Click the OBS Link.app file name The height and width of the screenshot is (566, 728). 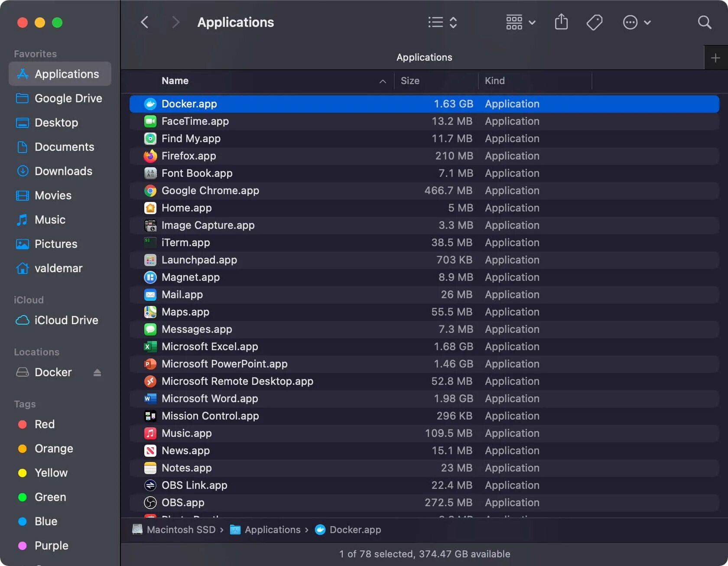coord(194,485)
